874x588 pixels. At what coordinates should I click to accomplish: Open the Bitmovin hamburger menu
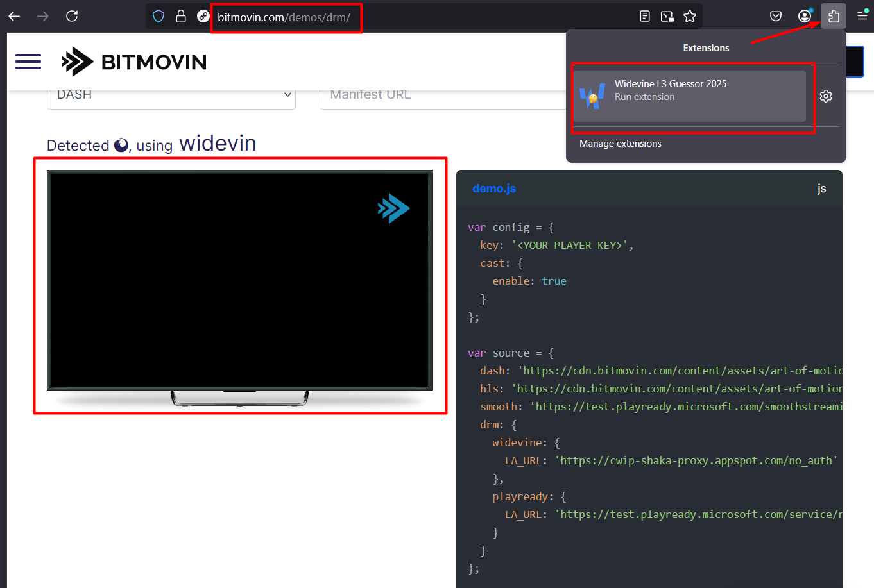click(x=28, y=62)
